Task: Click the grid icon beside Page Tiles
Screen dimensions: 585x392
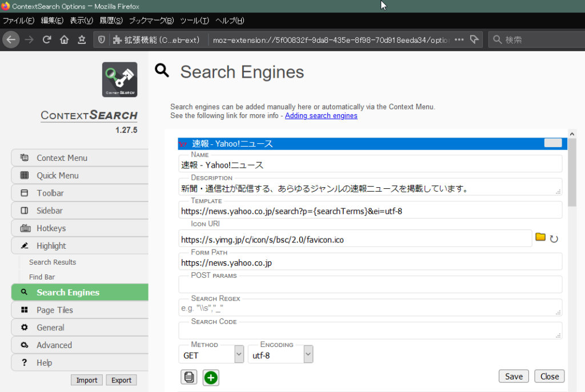Action: 23,309
